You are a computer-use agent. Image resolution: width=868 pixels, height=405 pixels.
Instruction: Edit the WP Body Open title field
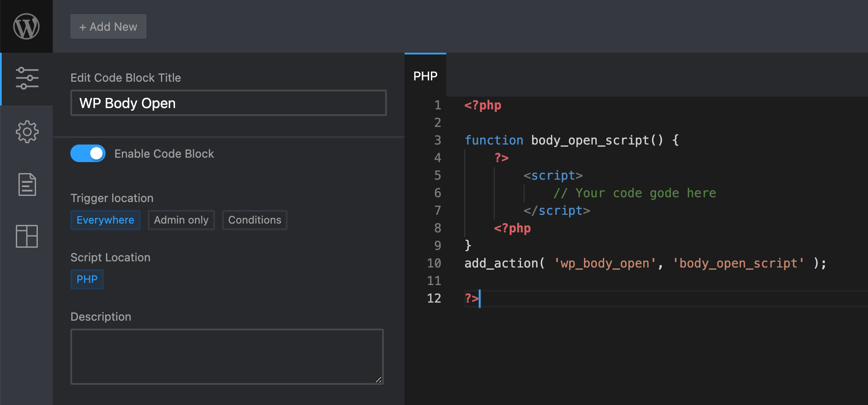click(x=228, y=103)
